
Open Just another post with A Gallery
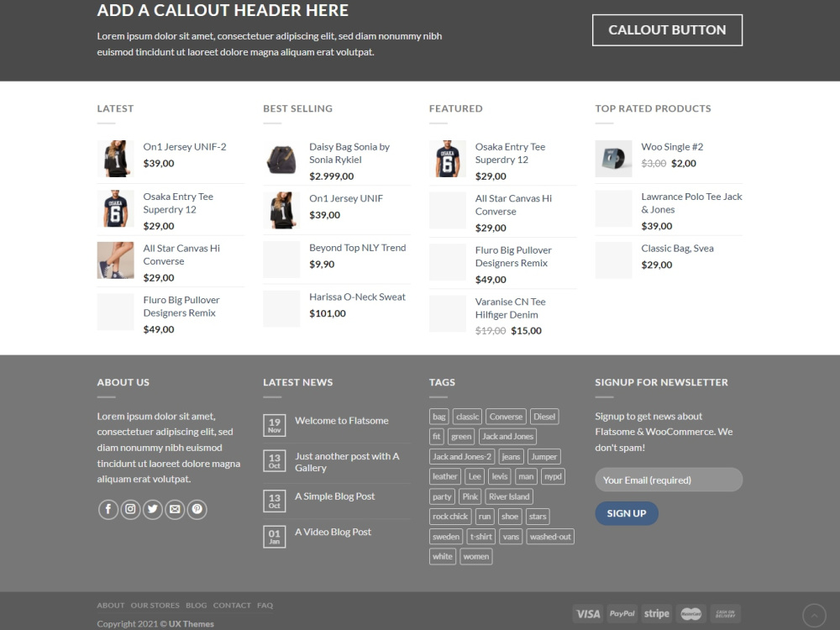347,462
